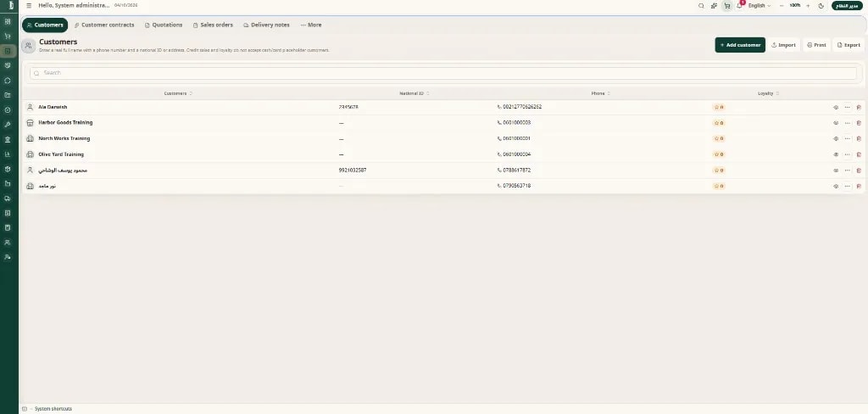The image size is (868, 414).
Task: Open the notifications bell
Action: coord(739,6)
